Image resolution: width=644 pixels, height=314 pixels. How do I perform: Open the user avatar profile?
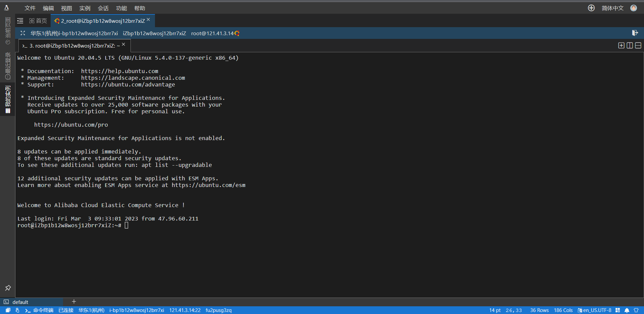634,8
